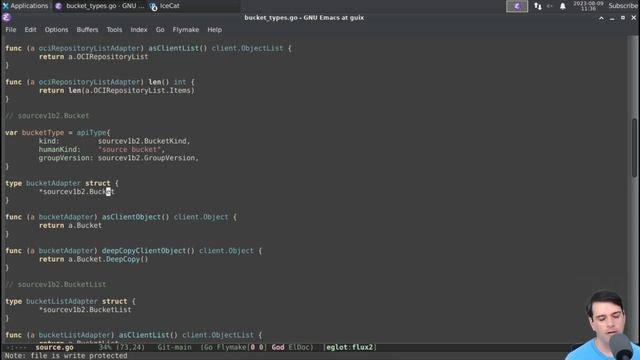Image resolution: width=640 pixels, height=360 pixels.
Task: Click 'len(a.OCIRepositoryList.Items)' expression
Action: coord(131,91)
